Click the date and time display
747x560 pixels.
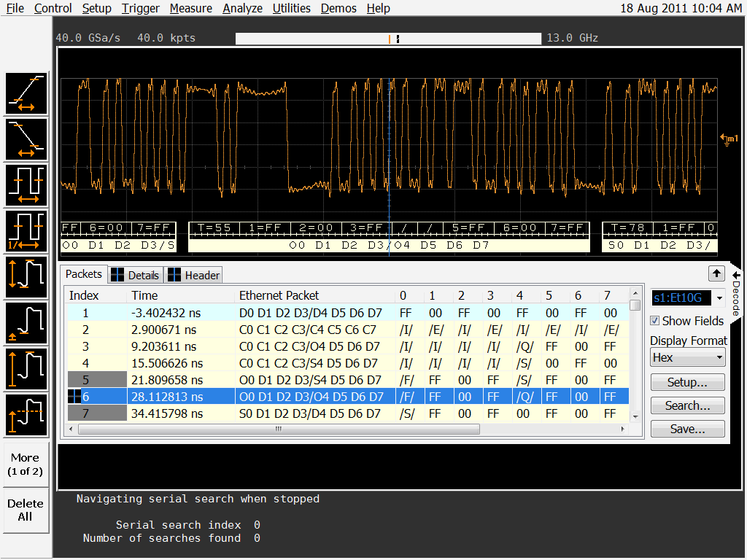pyautogui.click(x=681, y=8)
